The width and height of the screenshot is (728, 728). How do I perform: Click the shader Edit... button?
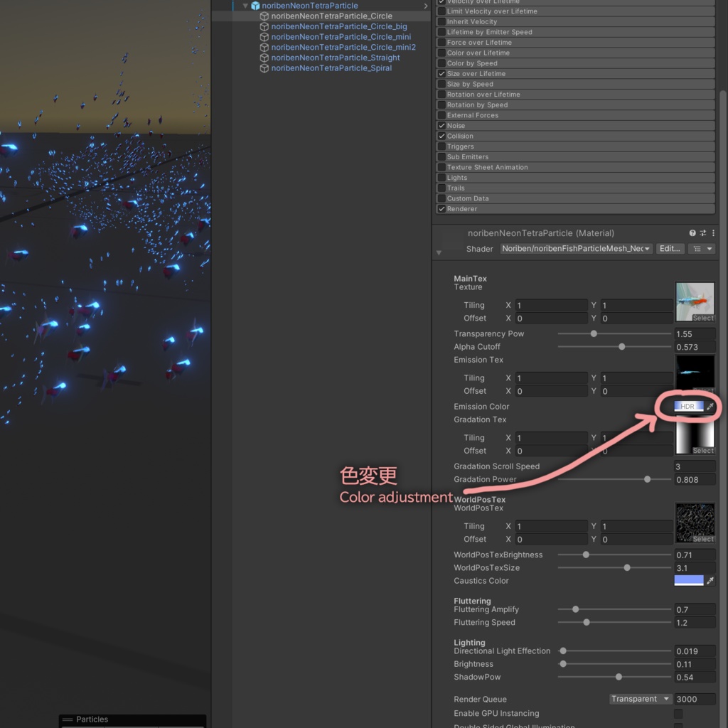point(670,249)
